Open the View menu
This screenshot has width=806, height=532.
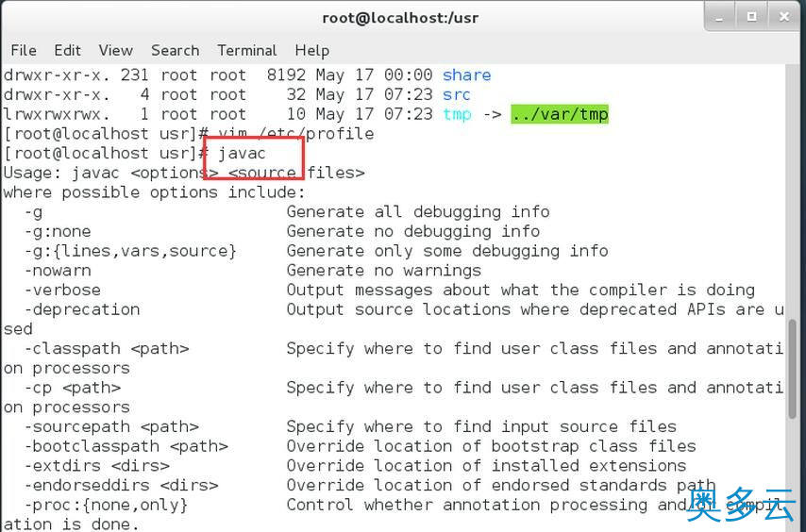tap(116, 50)
